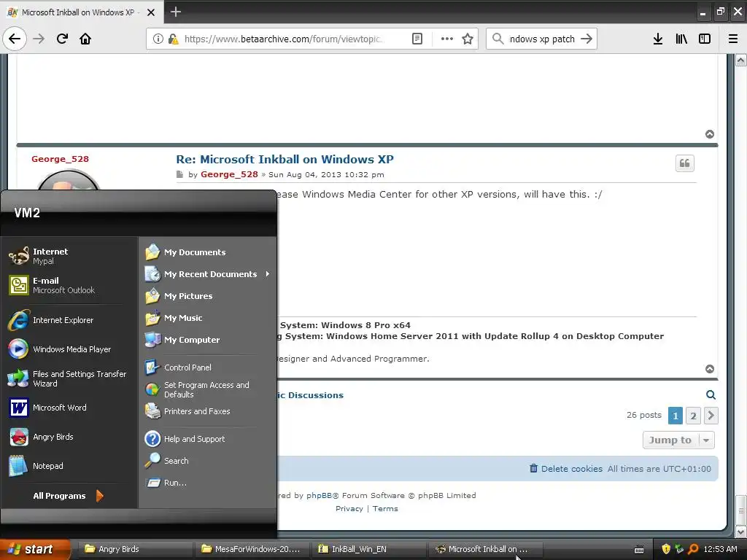The image size is (747, 560).
Task: Open My Documents folder
Action: pos(208,252)
